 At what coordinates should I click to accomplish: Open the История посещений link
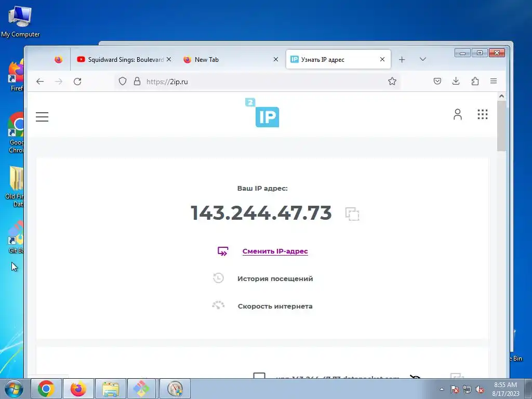(275, 278)
